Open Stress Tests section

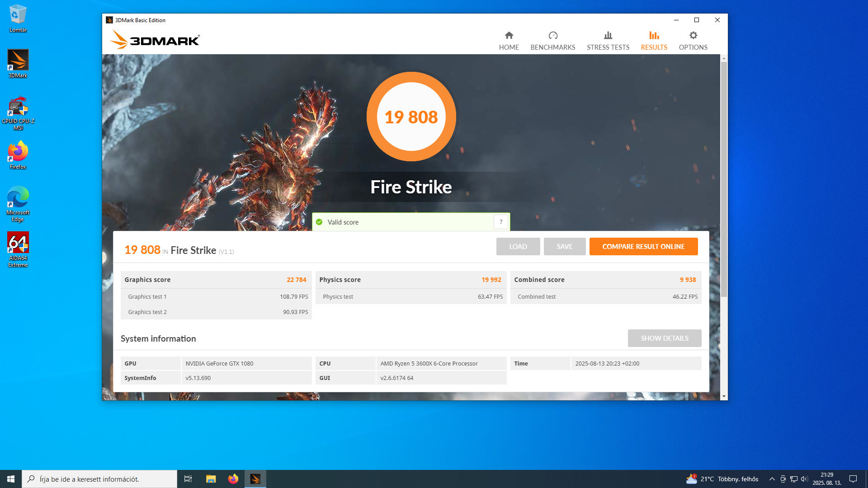click(608, 41)
